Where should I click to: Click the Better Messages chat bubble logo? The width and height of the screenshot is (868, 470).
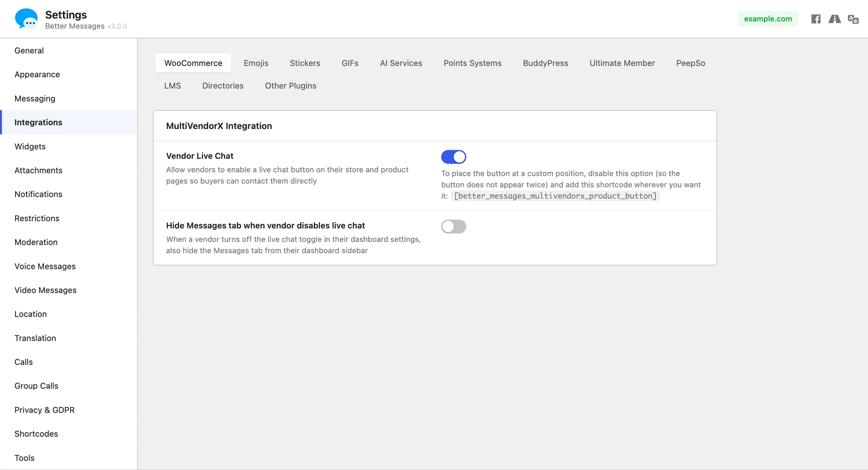pos(26,19)
